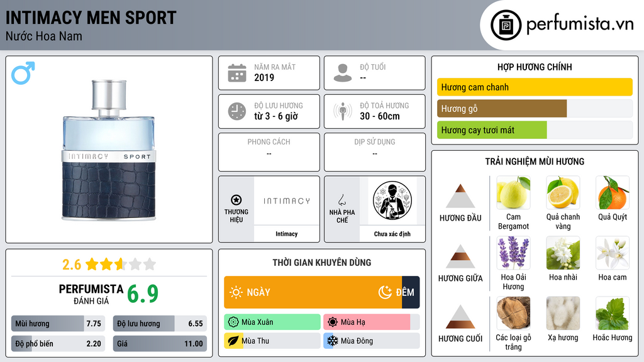Click the Hương đầu pyramid icon
This screenshot has width=644, height=362.
(x=460, y=196)
